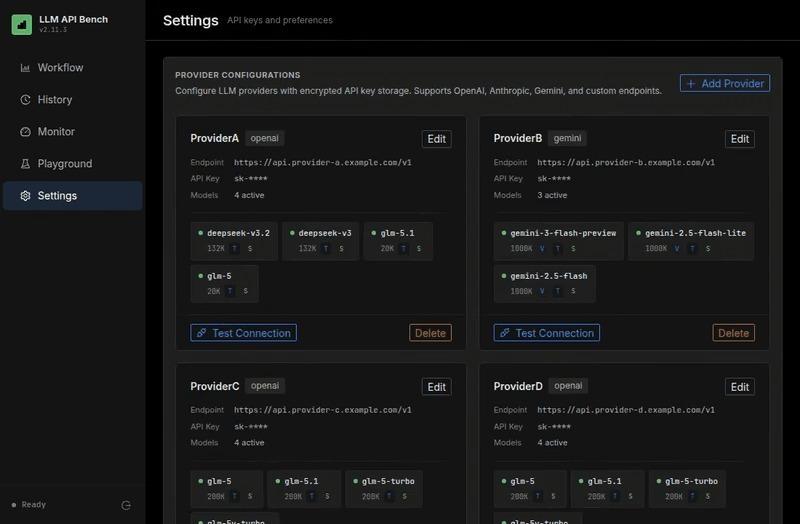Click T badge on gemini-2.5-flash chip
Screen dimensions: 800x524
click(558, 291)
